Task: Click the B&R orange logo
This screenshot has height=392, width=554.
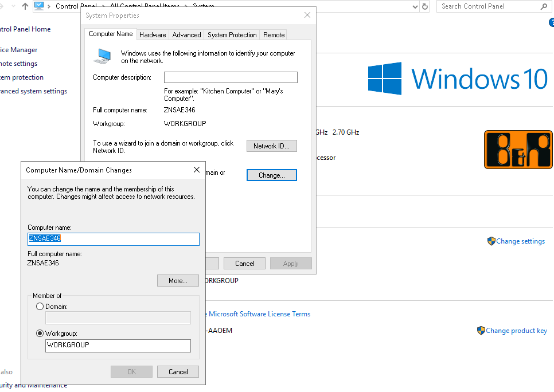Action: [x=518, y=150]
